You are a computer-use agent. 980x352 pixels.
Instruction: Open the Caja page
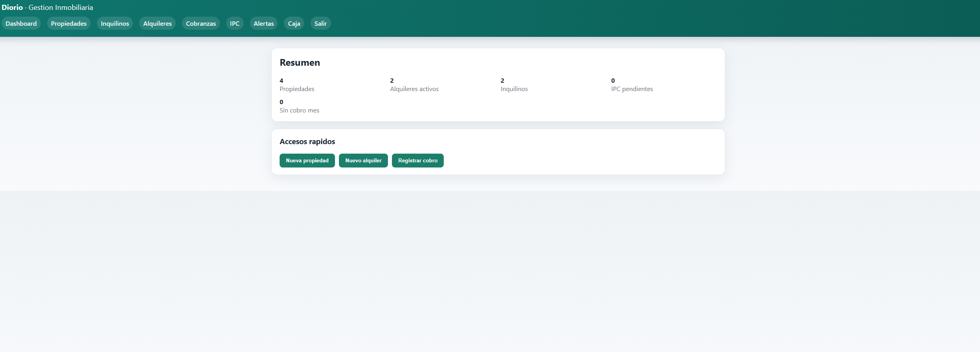[x=294, y=23]
